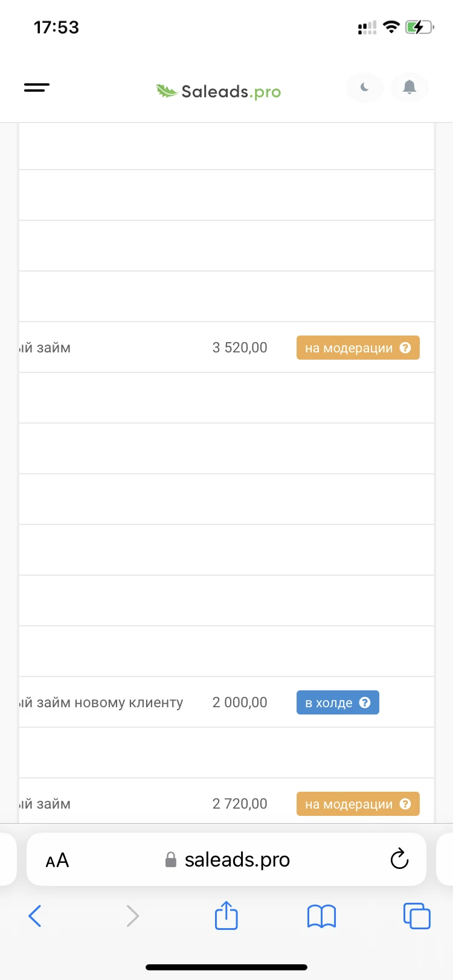Image resolution: width=453 pixels, height=980 pixels.
Task: Go back with Safari back arrow
Action: [35, 916]
